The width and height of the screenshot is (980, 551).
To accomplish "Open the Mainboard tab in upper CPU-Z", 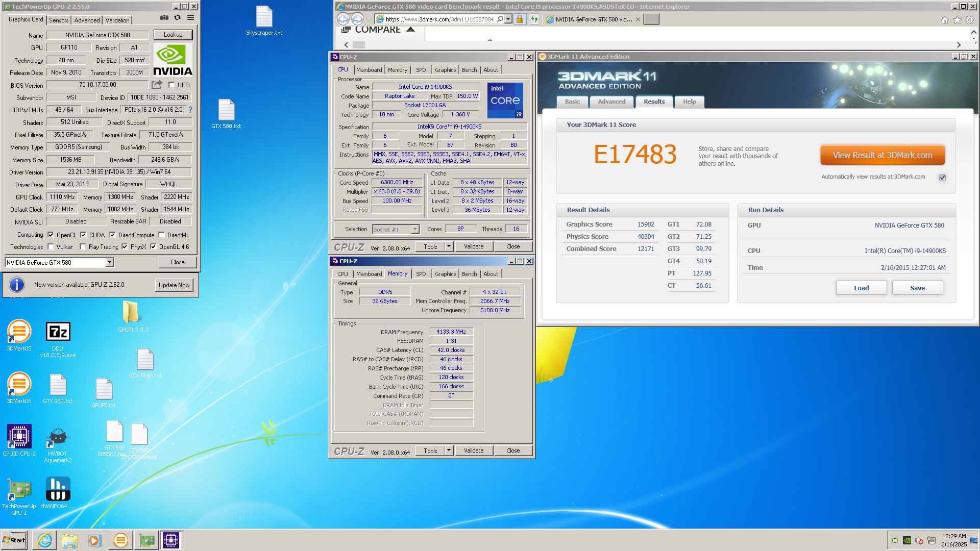I will tap(369, 70).
